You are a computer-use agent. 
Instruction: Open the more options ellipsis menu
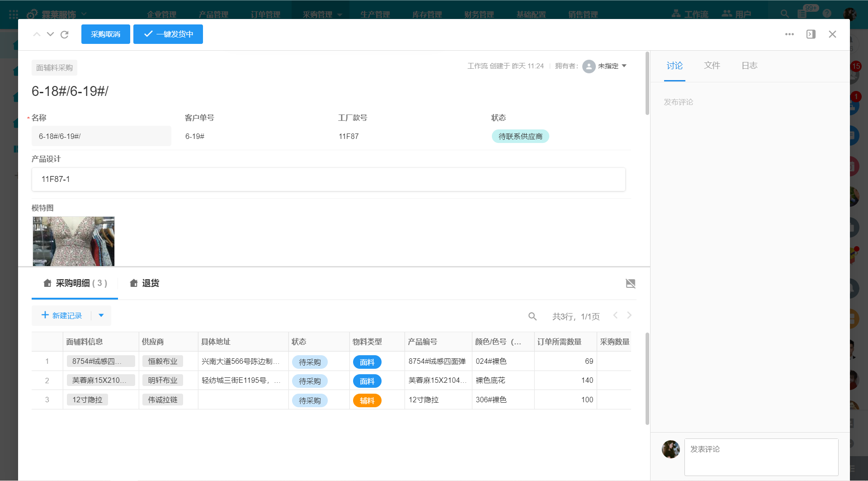[x=789, y=34]
